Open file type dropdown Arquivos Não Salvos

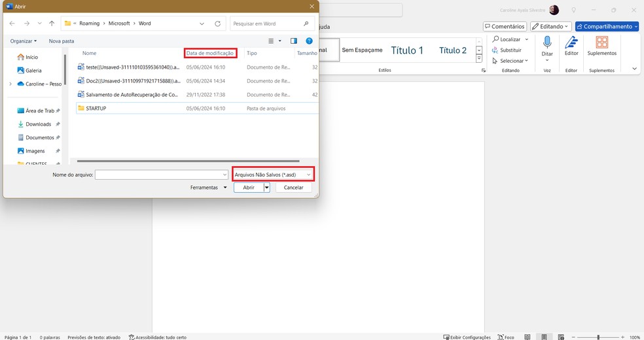pyautogui.click(x=273, y=175)
